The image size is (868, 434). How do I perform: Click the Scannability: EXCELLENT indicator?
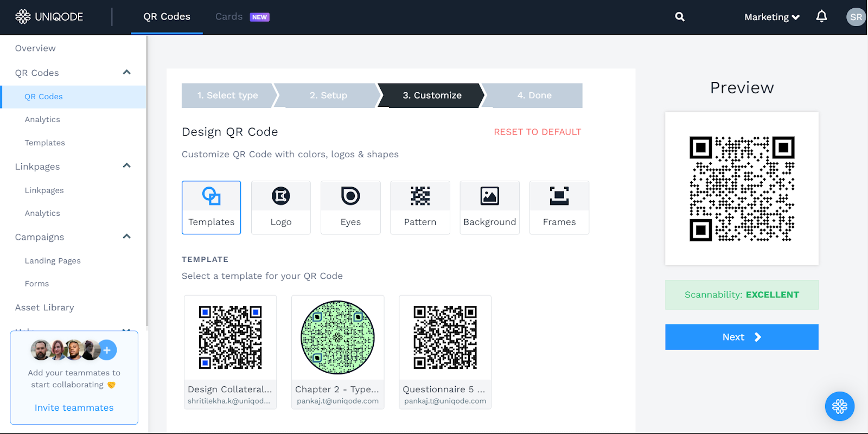point(742,295)
